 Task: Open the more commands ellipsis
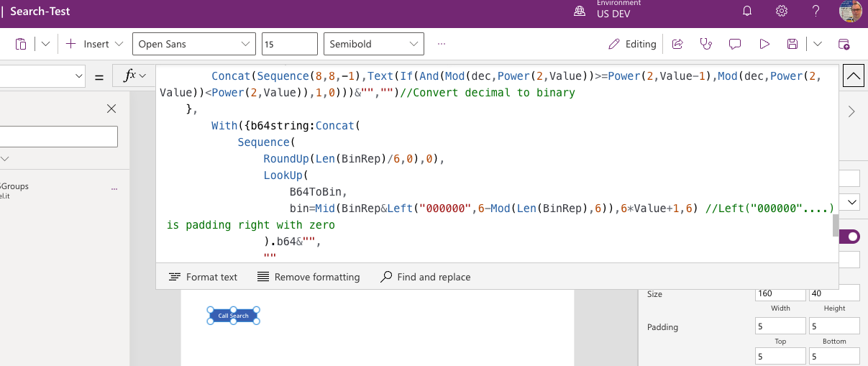[442, 44]
